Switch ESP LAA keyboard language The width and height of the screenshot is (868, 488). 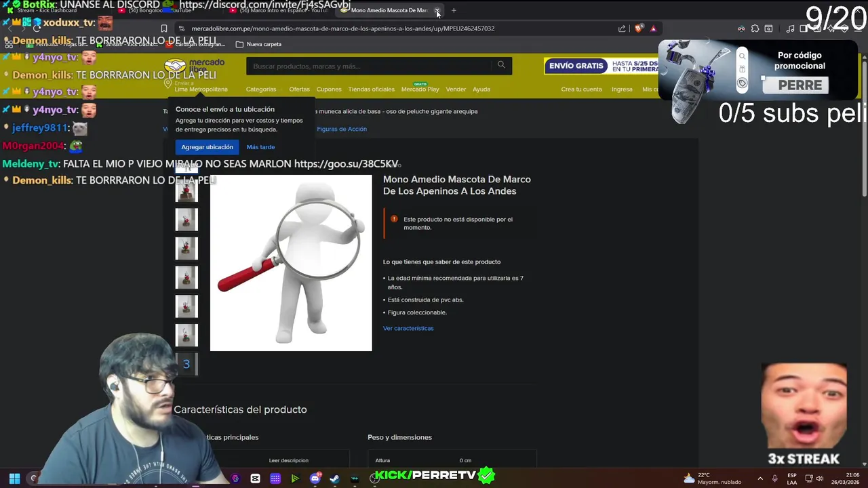point(791,479)
